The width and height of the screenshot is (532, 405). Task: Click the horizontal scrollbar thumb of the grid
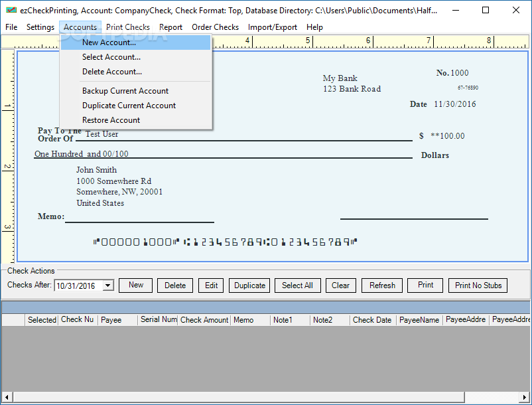239,396
